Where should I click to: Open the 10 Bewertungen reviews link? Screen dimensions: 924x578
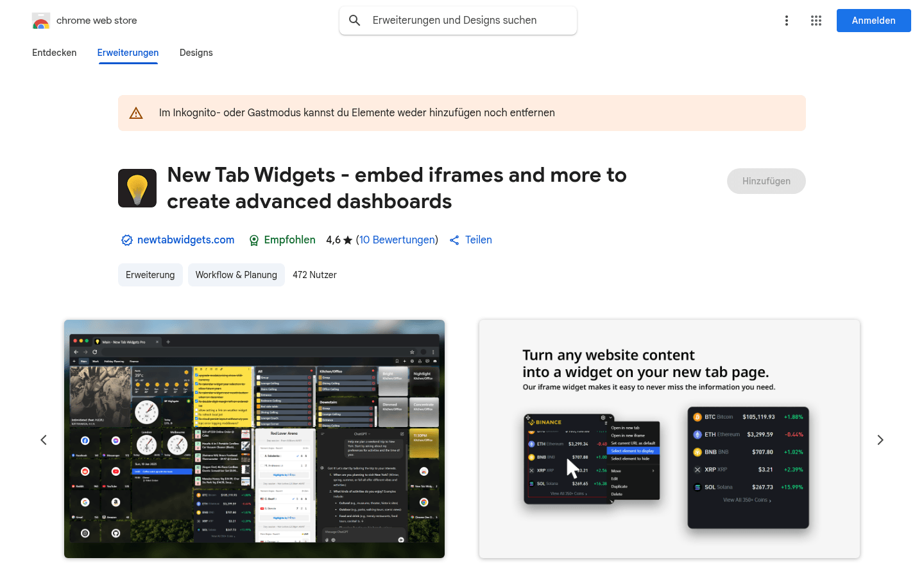[x=397, y=240]
